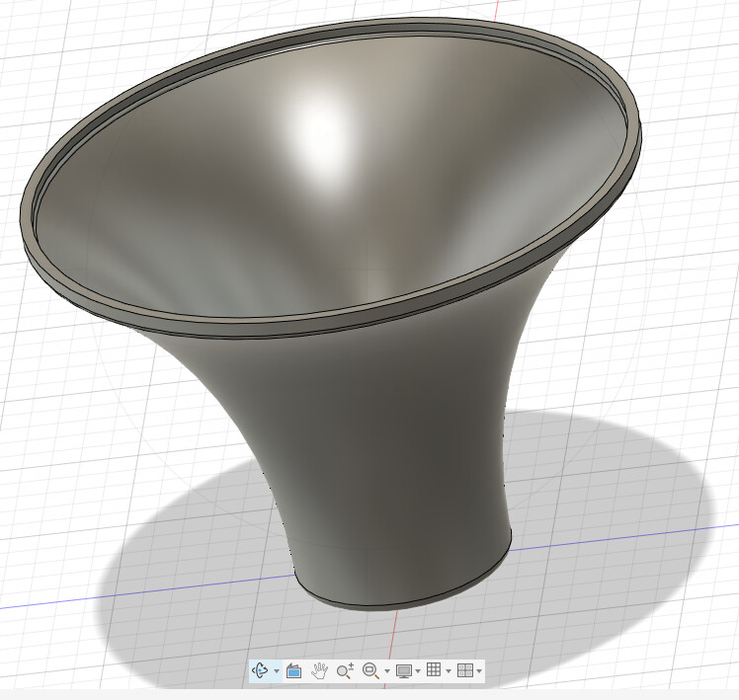
Task: Expand the Display Settings dropdown arrow
Action: click(x=418, y=671)
